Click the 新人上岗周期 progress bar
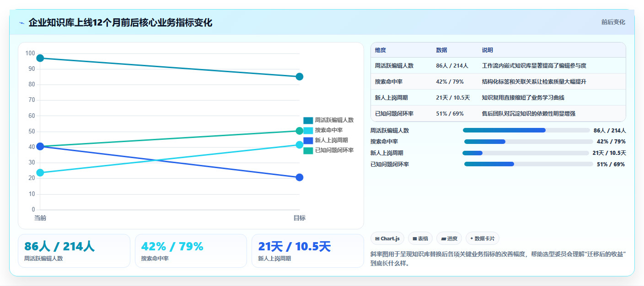Viewport: 644px width, 286px height. tap(526, 153)
